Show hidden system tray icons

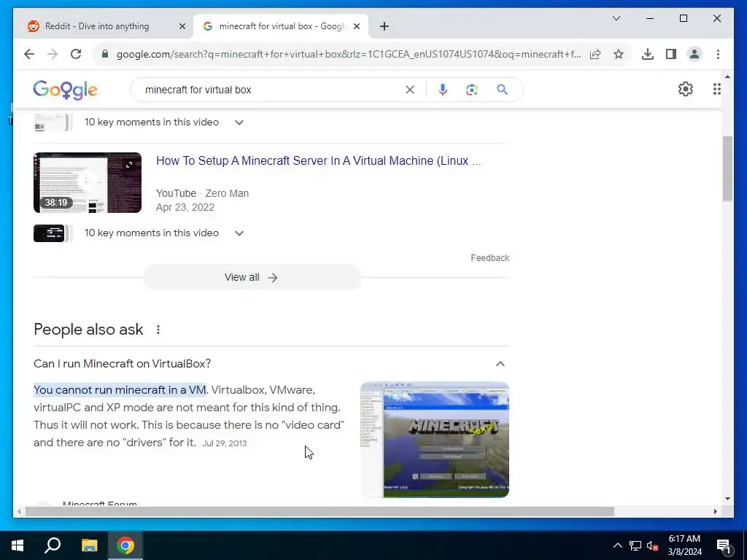tap(617, 545)
